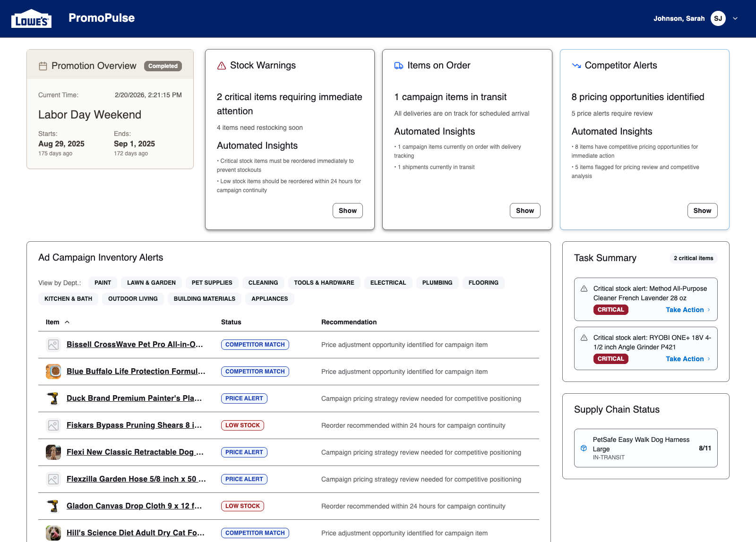Switch to the ELECTRICAL department tab
Viewport: 756px width, 542px height.
tap(388, 282)
